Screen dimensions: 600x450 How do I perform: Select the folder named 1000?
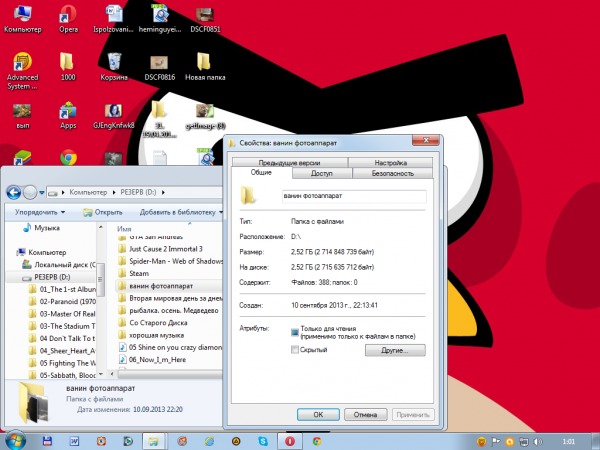pos(68,67)
